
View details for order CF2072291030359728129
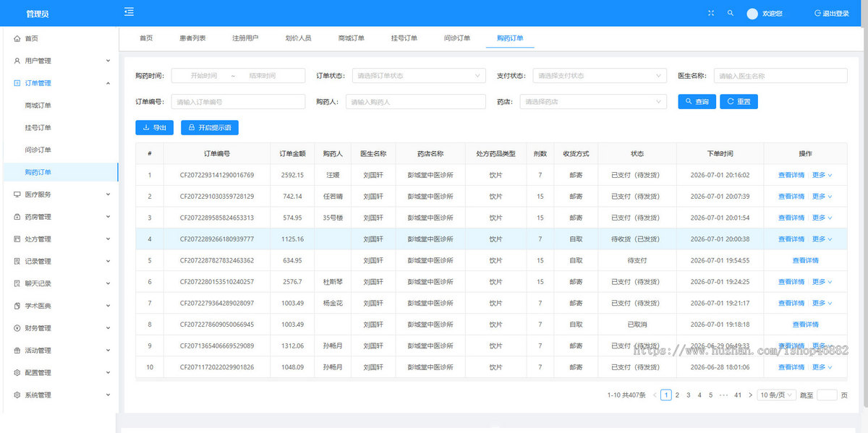click(x=791, y=197)
